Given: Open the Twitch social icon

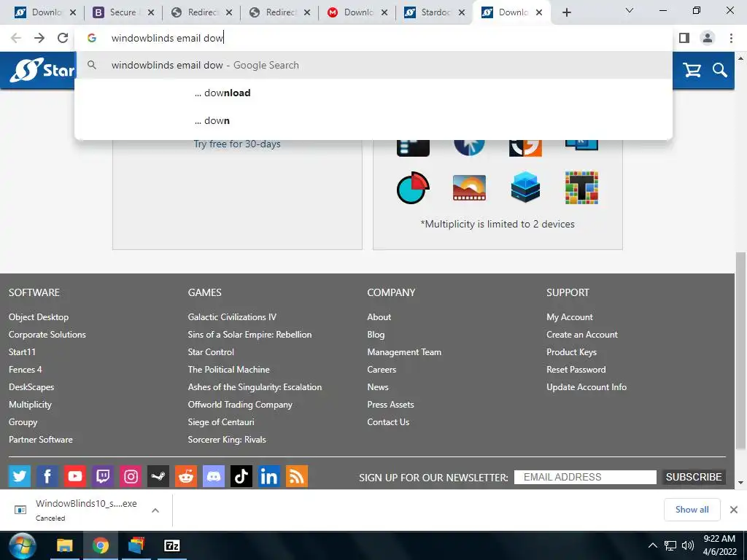Looking at the screenshot, I should coord(102,476).
